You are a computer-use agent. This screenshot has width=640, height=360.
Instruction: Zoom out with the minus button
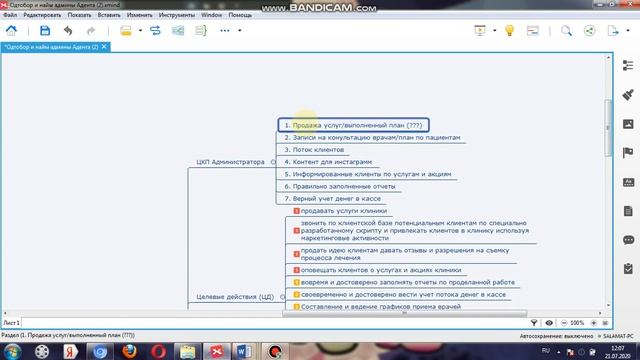tap(564, 323)
